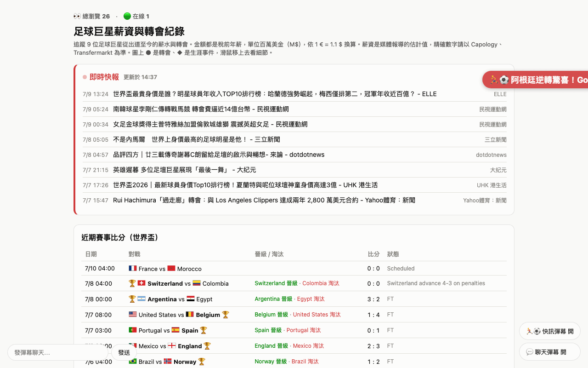Open the 不是內馬爾 三立新聞 headline
The image size is (588, 368).
pos(196,139)
